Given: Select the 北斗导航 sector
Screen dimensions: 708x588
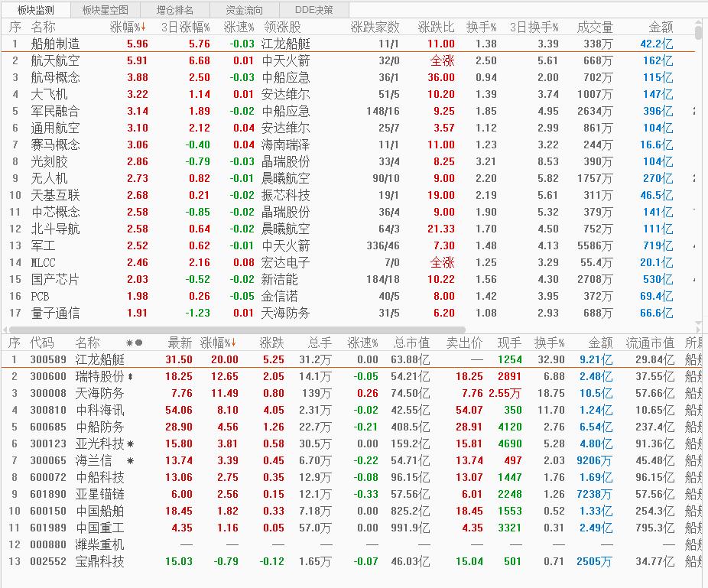Looking at the screenshot, I should click(348, 229).
